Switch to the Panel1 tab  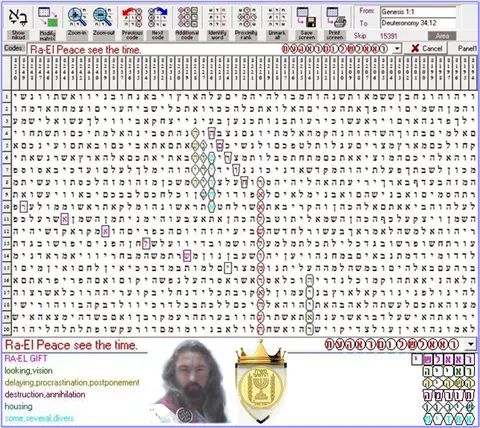[x=467, y=49]
